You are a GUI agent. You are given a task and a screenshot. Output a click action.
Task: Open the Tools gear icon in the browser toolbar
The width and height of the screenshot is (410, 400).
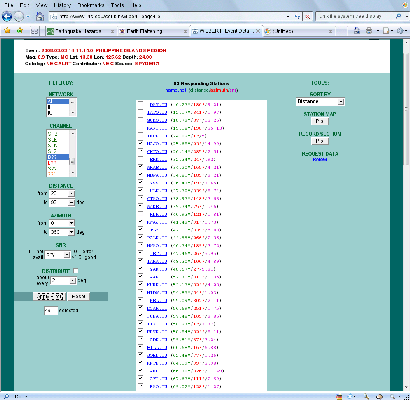pos(400,31)
